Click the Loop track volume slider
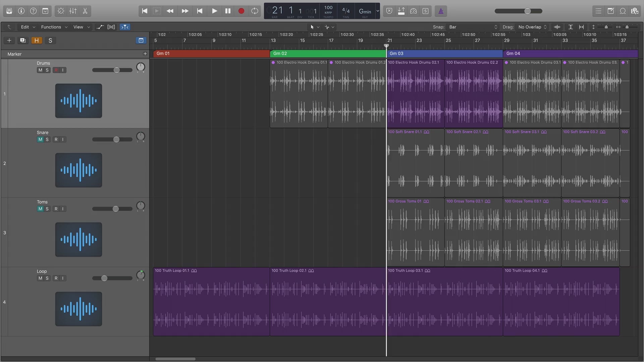This screenshot has width=644, height=362. pos(112,278)
